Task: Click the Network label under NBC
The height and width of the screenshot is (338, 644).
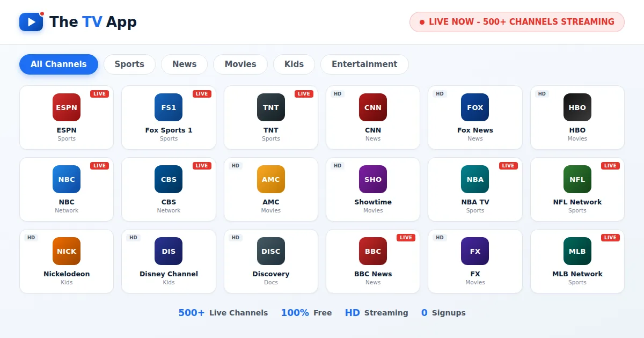Action: [x=67, y=211]
